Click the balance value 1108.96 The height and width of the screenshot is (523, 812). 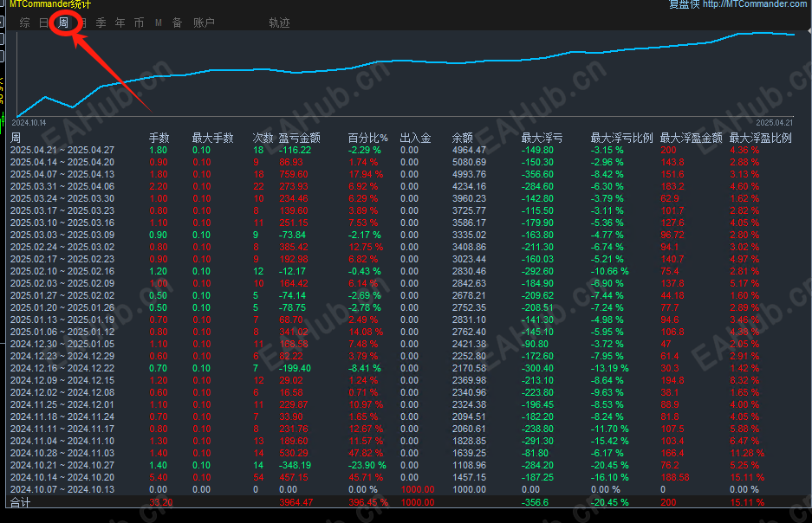click(469, 465)
